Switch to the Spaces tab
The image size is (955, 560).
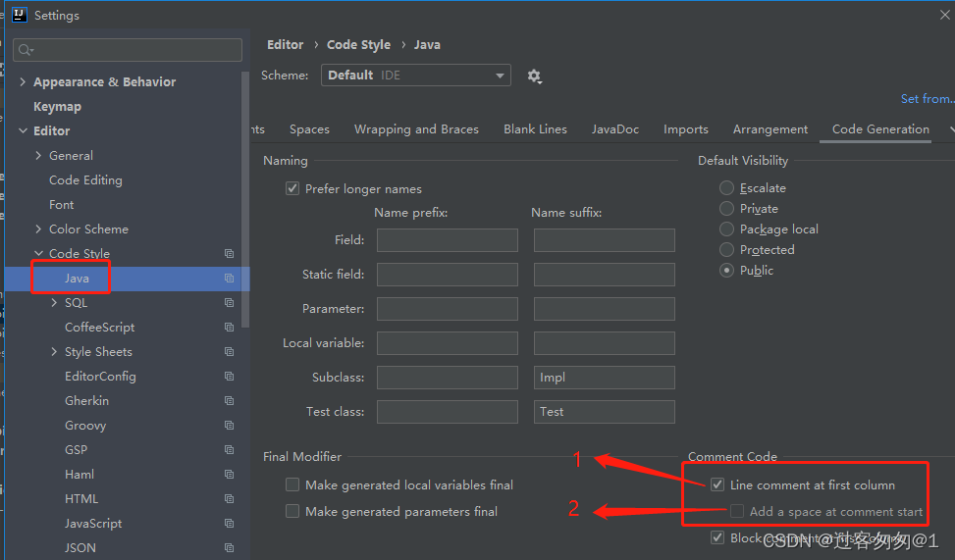pyautogui.click(x=309, y=129)
